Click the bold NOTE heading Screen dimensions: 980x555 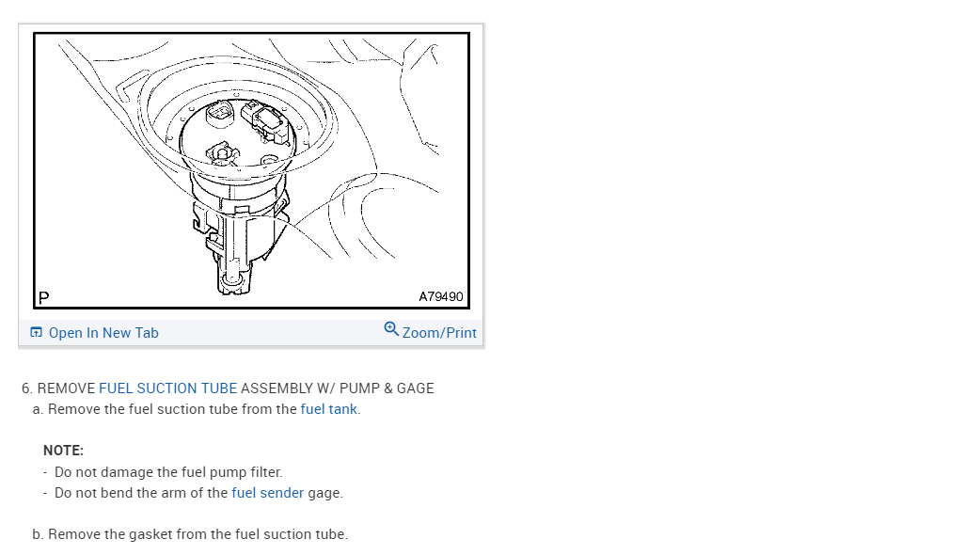tap(63, 451)
